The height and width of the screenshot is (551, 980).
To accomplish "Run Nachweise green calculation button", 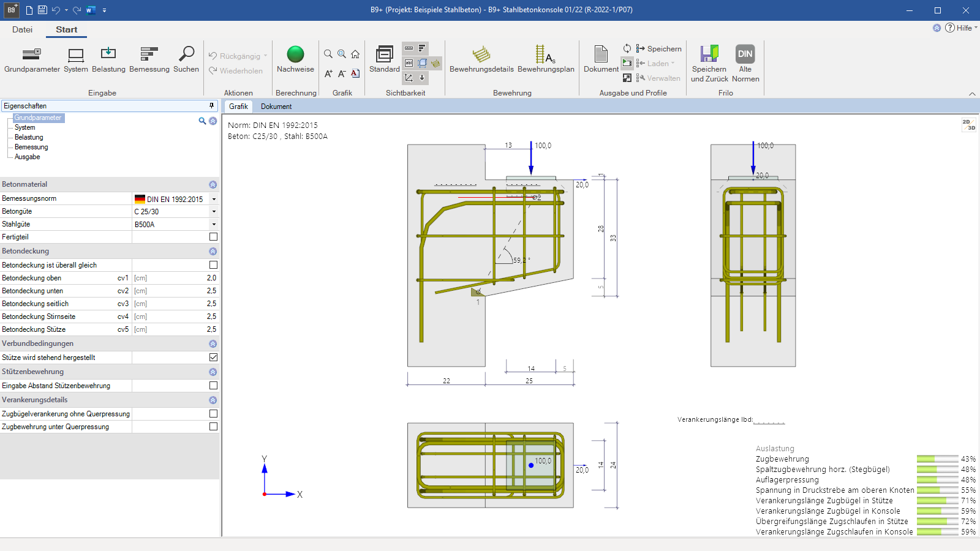I will click(295, 60).
